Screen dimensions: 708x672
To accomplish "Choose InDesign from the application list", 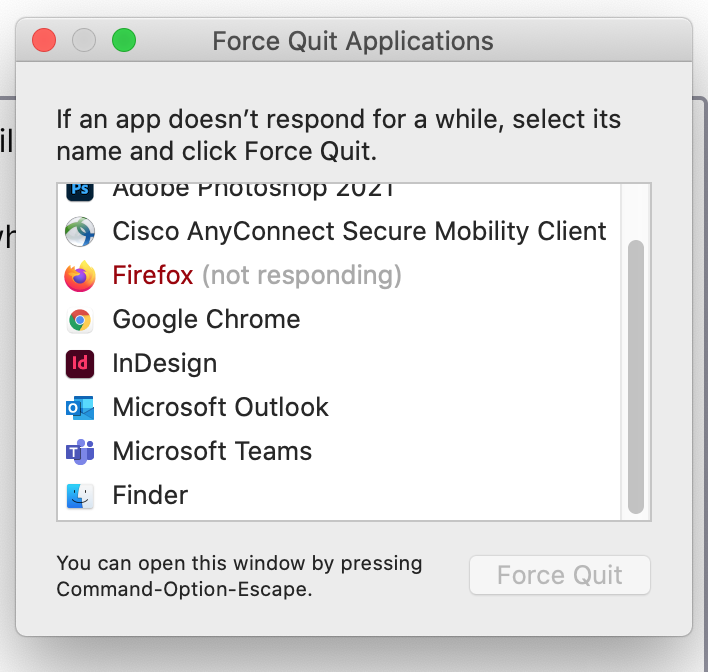I will point(339,364).
